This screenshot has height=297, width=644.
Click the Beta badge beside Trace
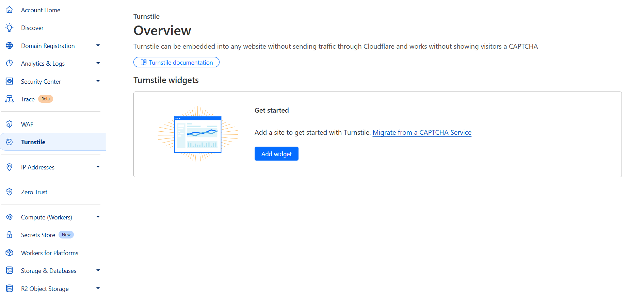tap(46, 99)
